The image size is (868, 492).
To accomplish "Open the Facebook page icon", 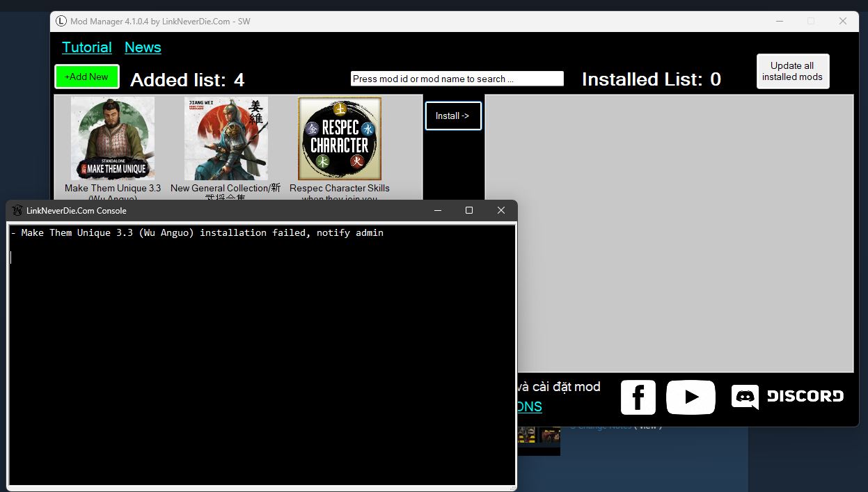I will tap(638, 397).
